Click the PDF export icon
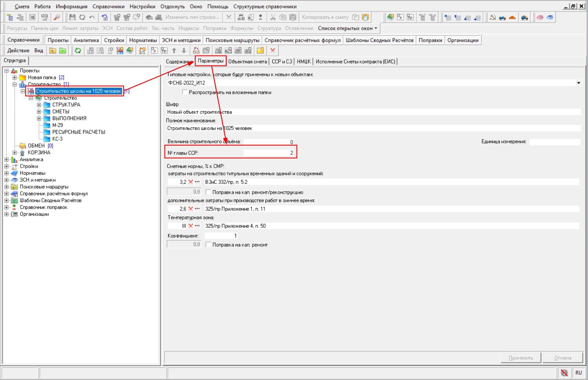This screenshot has height=380, width=588. (x=45, y=17)
